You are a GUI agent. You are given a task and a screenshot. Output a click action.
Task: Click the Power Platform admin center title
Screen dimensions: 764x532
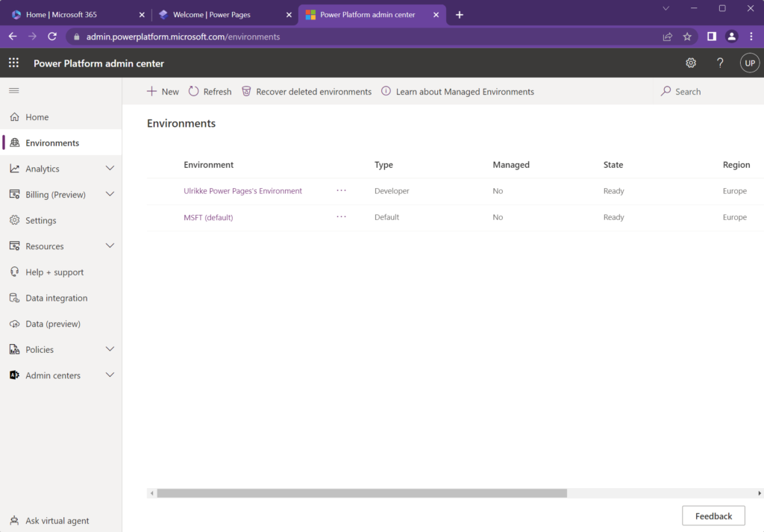point(99,63)
